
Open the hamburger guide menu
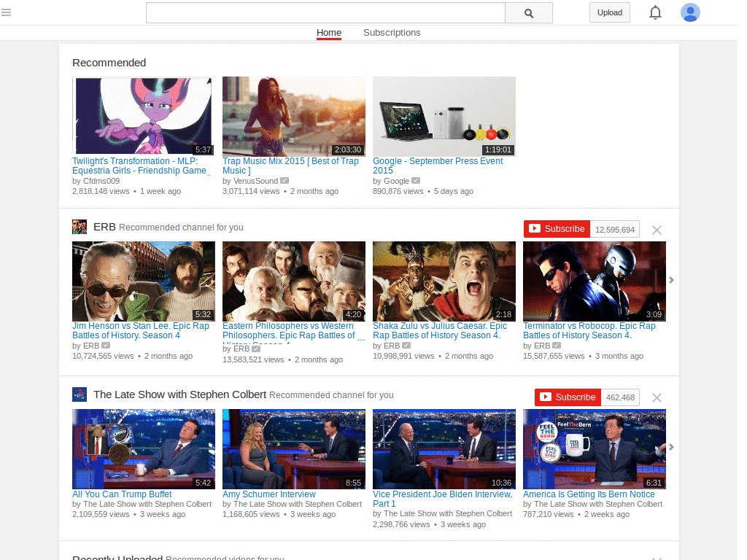(x=6, y=12)
